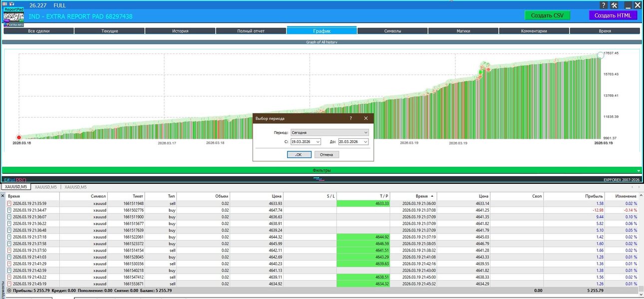Select the График tab
Image resolution: width=644 pixels, height=299 pixels.
click(322, 31)
